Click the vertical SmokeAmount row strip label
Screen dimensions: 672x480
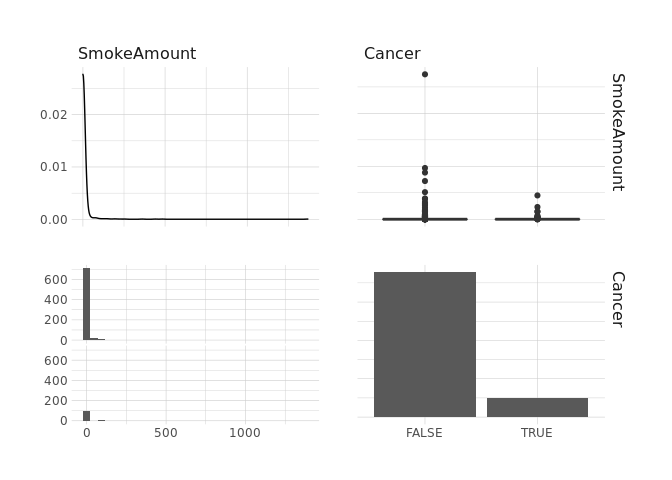pos(617,131)
